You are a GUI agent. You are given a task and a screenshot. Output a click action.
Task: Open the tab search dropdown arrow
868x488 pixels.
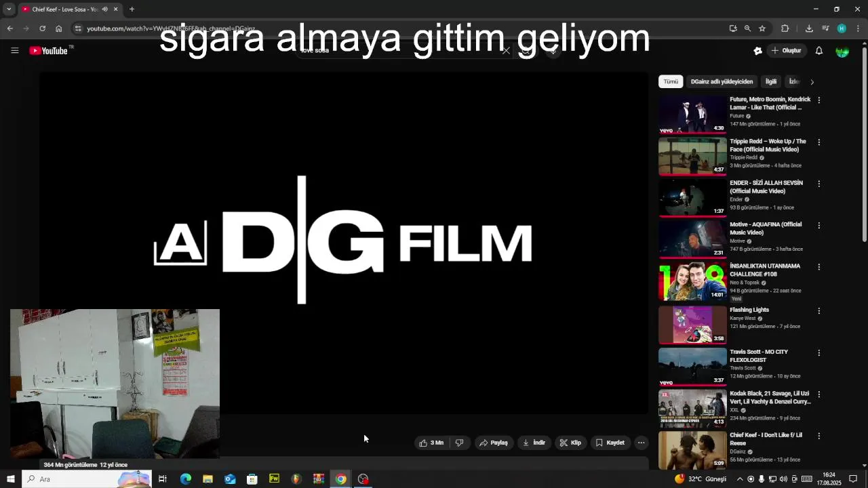[9, 9]
